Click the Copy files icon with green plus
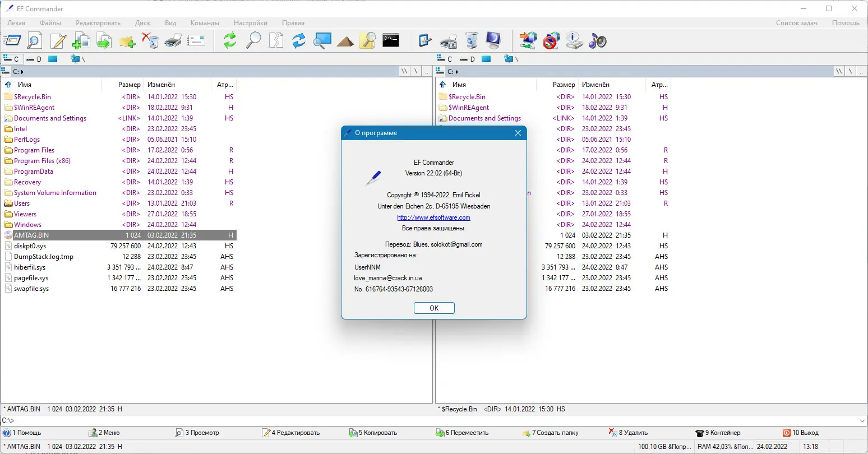 coord(81,40)
